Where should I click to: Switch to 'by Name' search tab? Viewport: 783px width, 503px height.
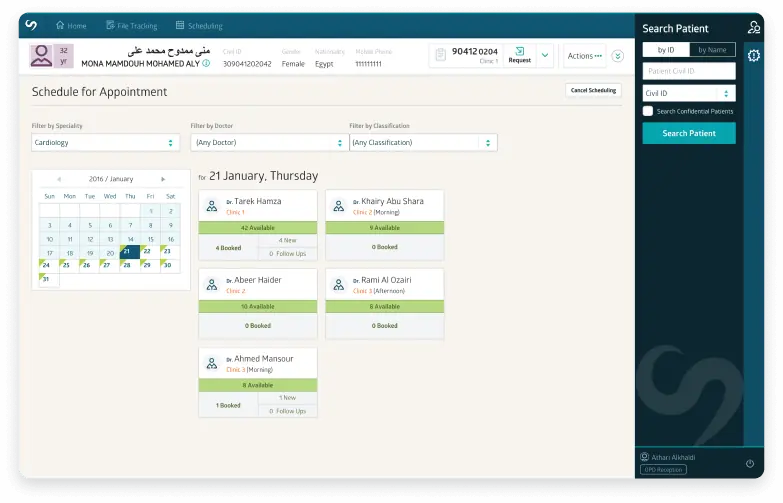(712, 49)
